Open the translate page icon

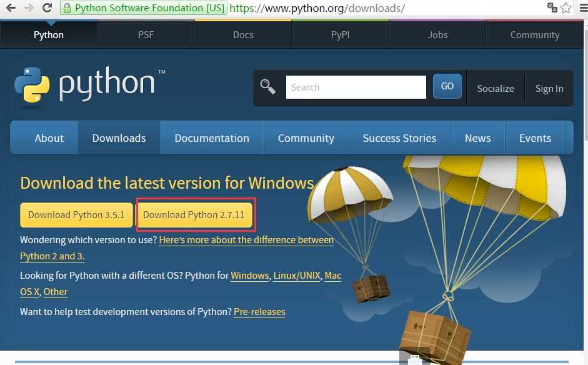552,7
